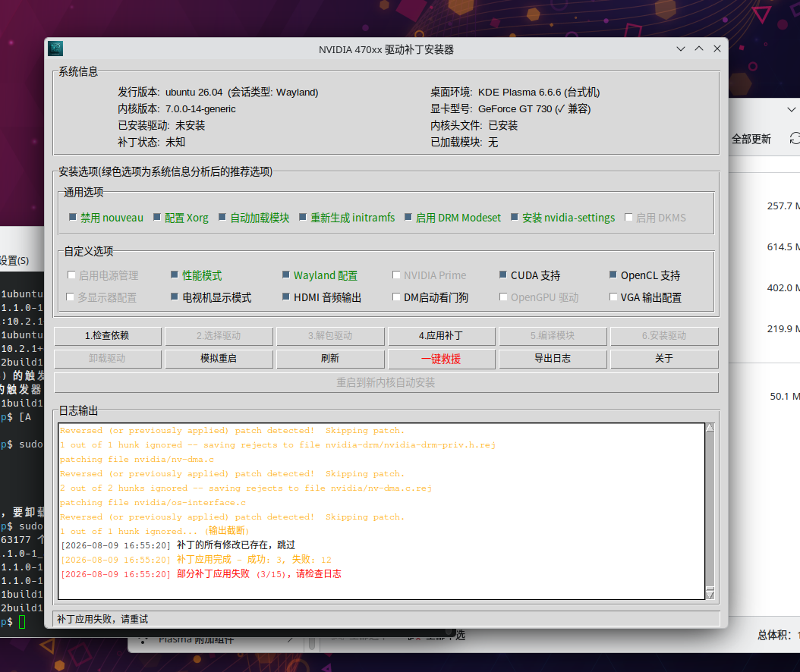Click the log line patching file nvidia/nv-dma.c

tap(137, 460)
